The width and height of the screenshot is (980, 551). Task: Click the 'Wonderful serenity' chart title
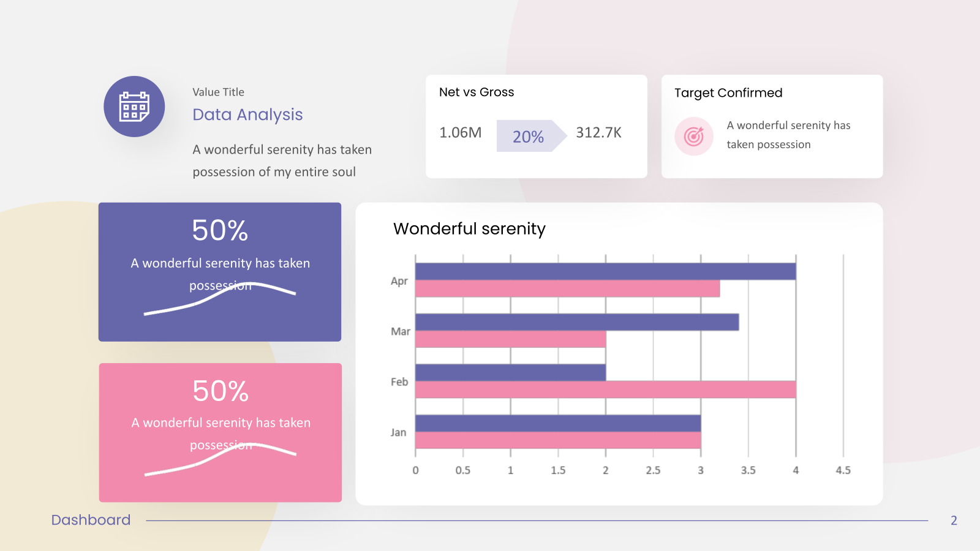(469, 228)
